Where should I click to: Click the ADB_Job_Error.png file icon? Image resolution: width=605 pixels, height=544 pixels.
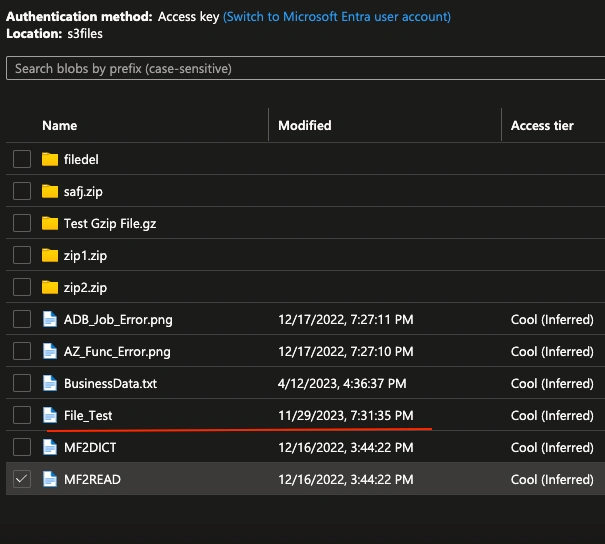coord(50,319)
